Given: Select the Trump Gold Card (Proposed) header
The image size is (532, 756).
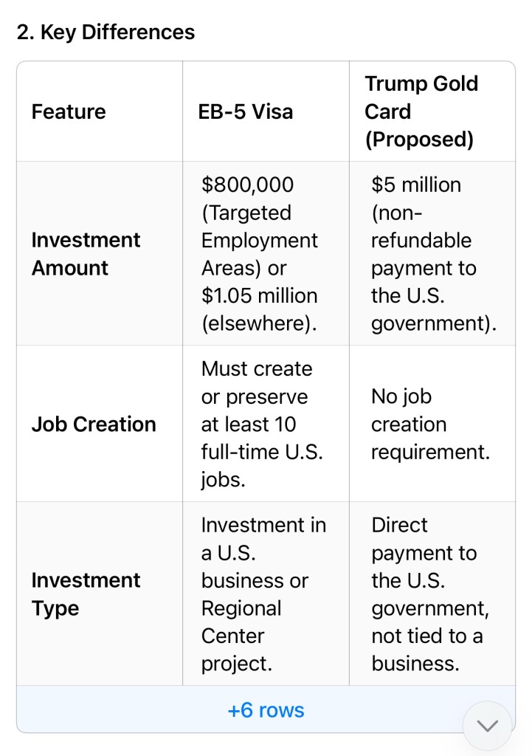Looking at the screenshot, I should [x=421, y=111].
